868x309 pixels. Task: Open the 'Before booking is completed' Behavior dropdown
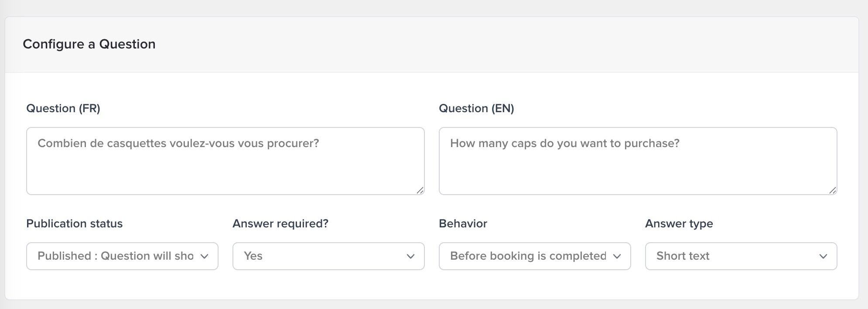(528, 256)
